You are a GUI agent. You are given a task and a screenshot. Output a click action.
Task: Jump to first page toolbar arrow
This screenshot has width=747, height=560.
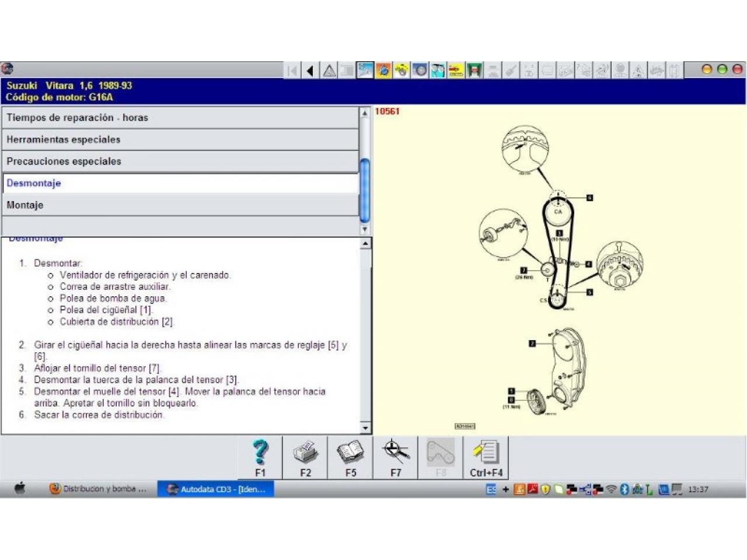[x=293, y=71]
